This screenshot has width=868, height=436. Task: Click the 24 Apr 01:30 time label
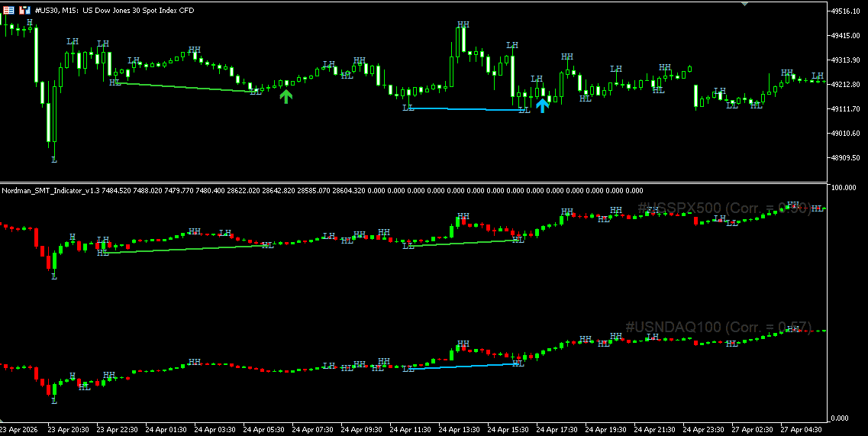[x=166, y=429]
